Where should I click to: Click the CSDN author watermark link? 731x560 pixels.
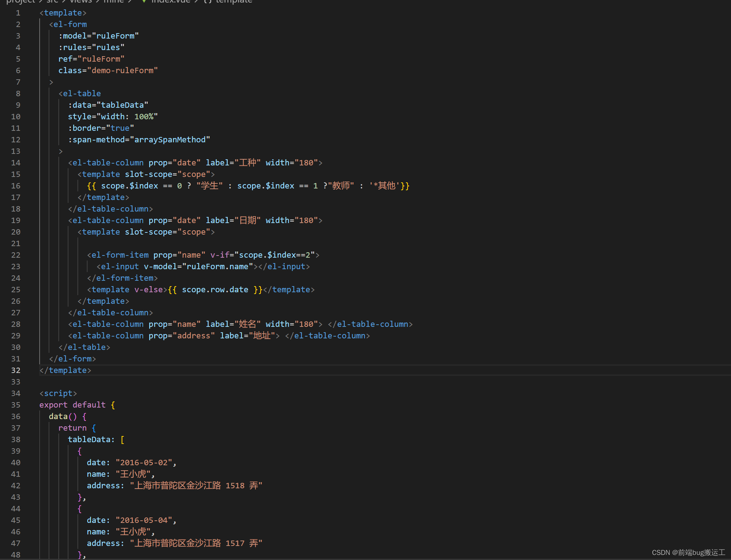point(688,552)
